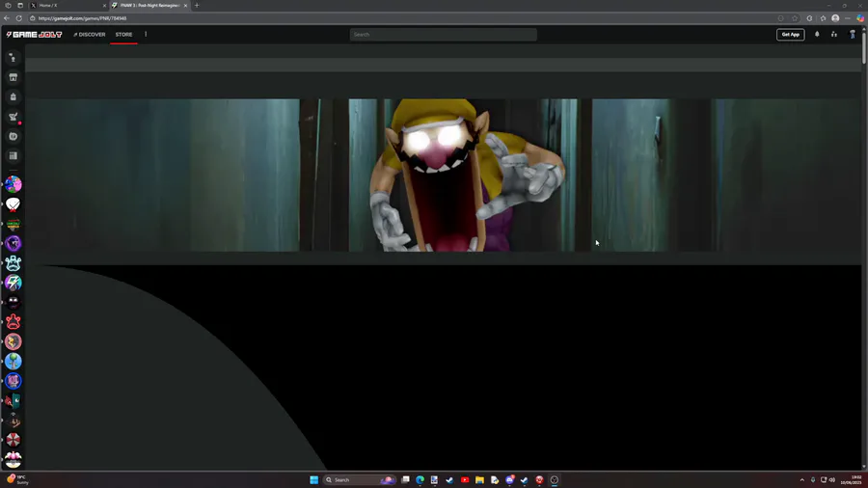868x488 pixels.
Task: Go back in browser history
Action: tap(7, 18)
